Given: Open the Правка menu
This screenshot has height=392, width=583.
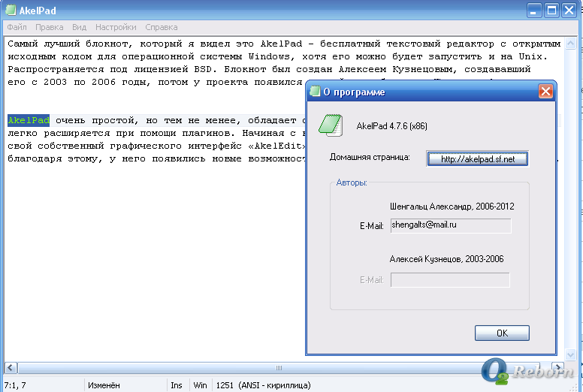Looking at the screenshot, I should (49, 27).
